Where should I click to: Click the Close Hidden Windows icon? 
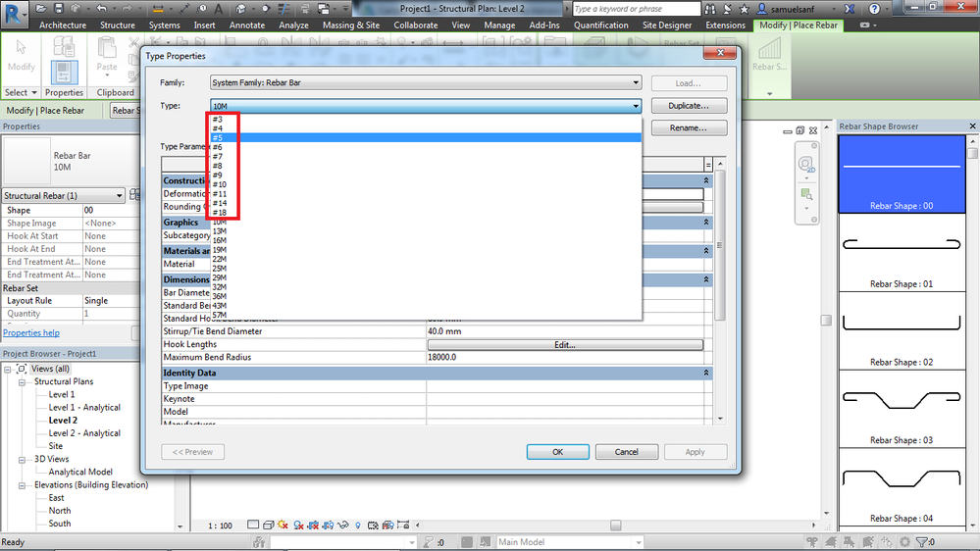(x=306, y=9)
